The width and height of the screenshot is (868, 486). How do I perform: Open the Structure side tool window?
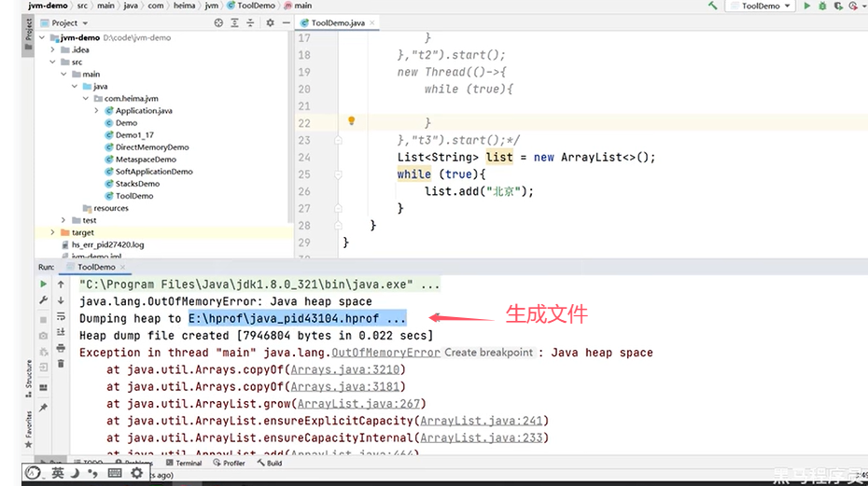click(28, 378)
